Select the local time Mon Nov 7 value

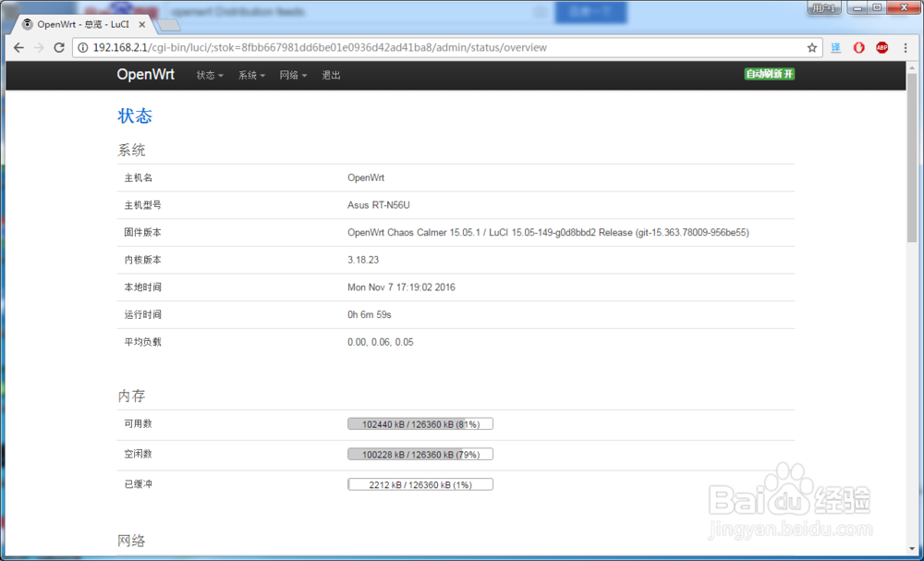(x=401, y=287)
